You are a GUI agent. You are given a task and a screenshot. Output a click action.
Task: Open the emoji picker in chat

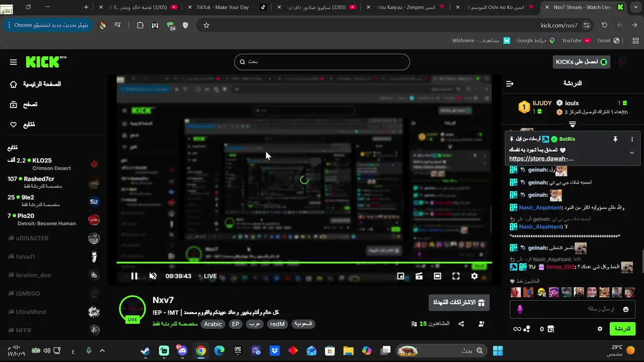click(x=626, y=309)
